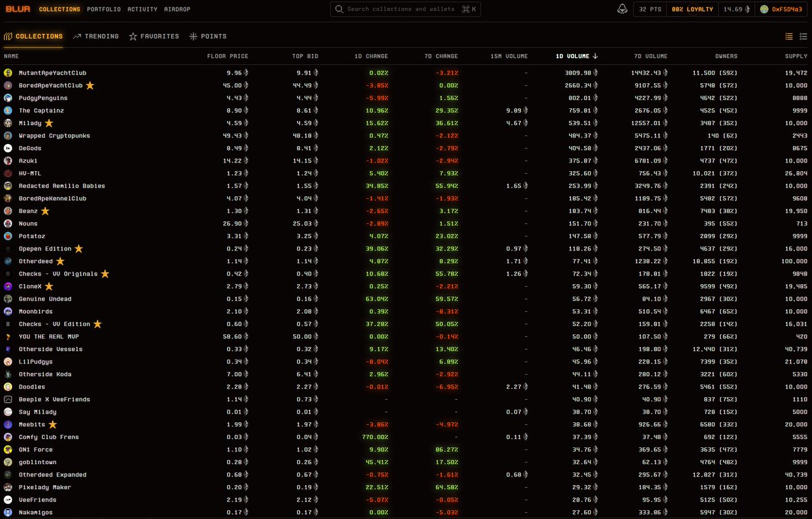The height and width of the screenshot is (519, 812).
Task: Sort by the 1D CHANGE column header
Action: point(371,56)
